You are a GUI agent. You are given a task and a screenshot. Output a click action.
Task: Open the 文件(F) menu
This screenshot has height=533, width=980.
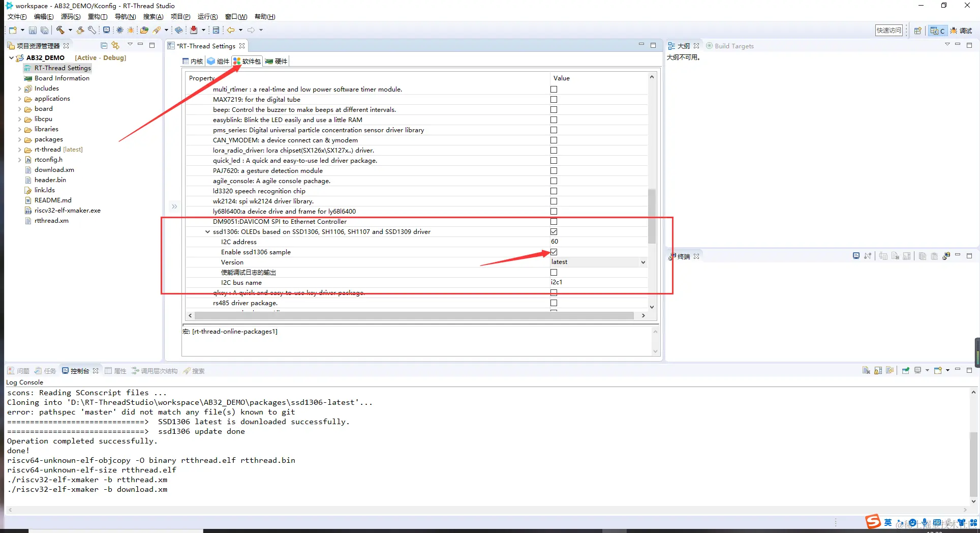[17, 17]
